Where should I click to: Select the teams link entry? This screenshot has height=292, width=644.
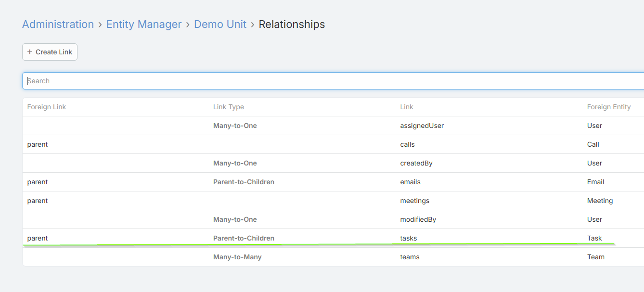point(410,257)
